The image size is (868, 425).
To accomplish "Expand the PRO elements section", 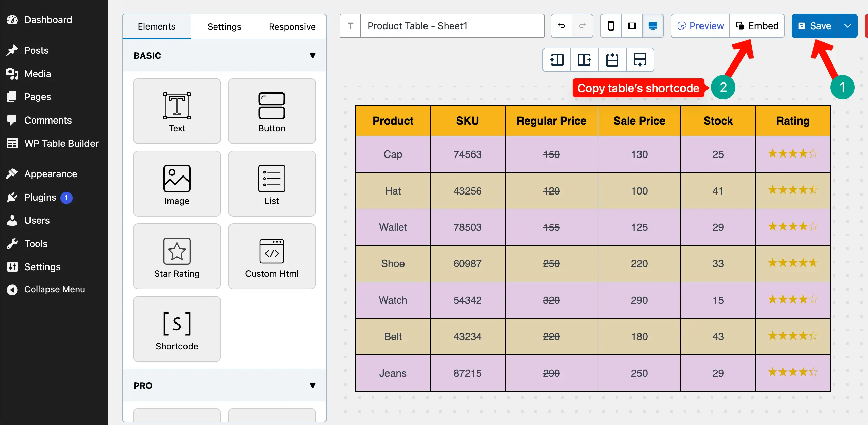I will pos(313,385).
